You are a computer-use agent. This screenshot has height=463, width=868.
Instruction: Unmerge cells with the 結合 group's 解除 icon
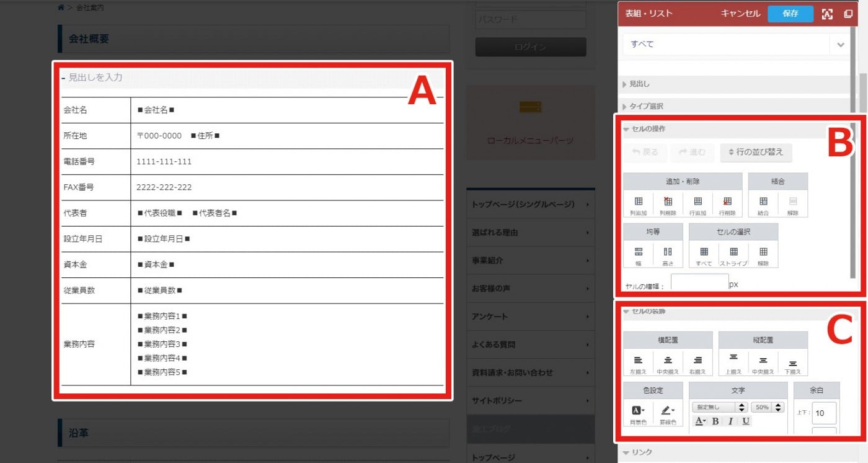pos(793,201)
